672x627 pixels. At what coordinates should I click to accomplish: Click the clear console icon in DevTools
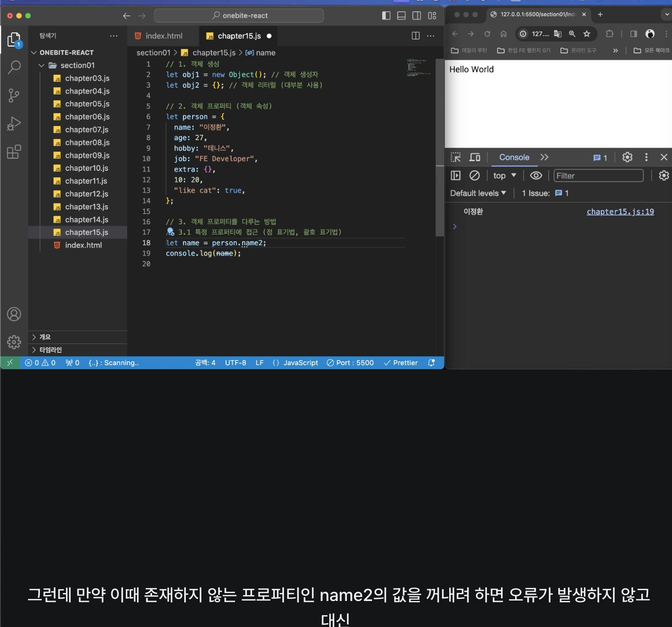[x=474, y=175]
